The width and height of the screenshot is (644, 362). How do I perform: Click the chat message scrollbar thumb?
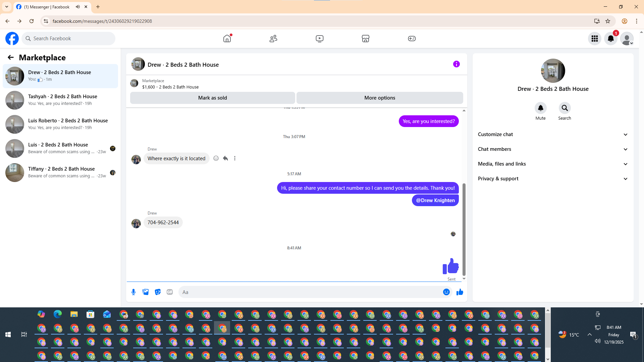464,230
